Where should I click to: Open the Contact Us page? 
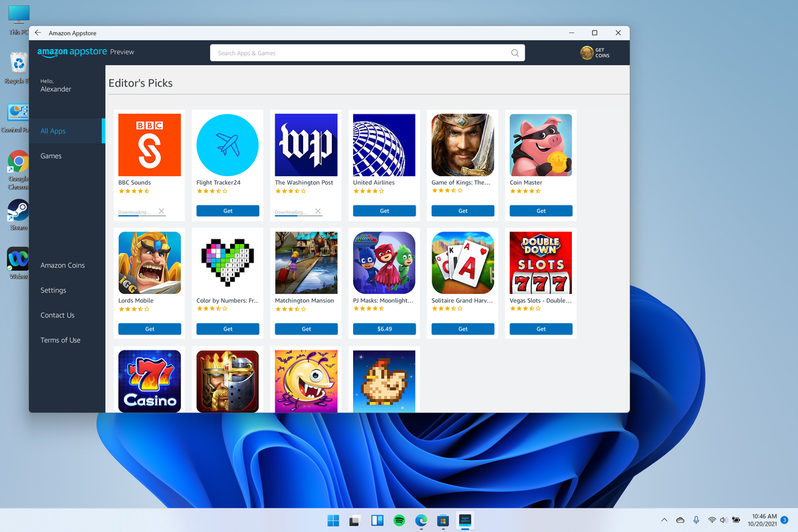[57, 315]
